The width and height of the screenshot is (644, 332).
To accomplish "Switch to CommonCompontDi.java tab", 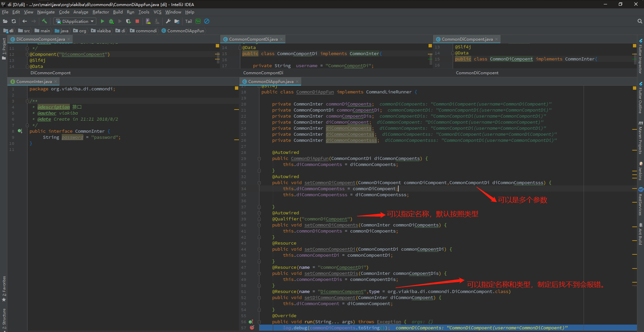I will pyautogui.click(x=253, y=39).
